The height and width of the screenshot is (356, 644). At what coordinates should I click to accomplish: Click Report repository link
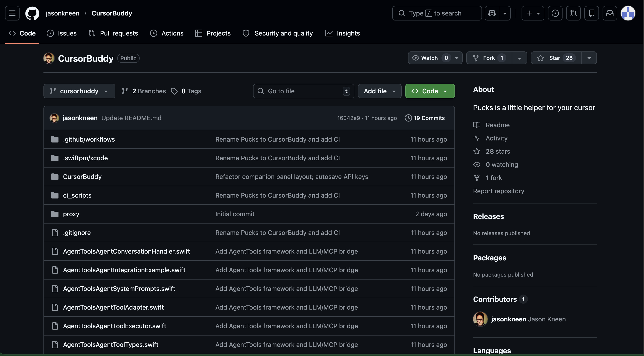click(499, 191)
